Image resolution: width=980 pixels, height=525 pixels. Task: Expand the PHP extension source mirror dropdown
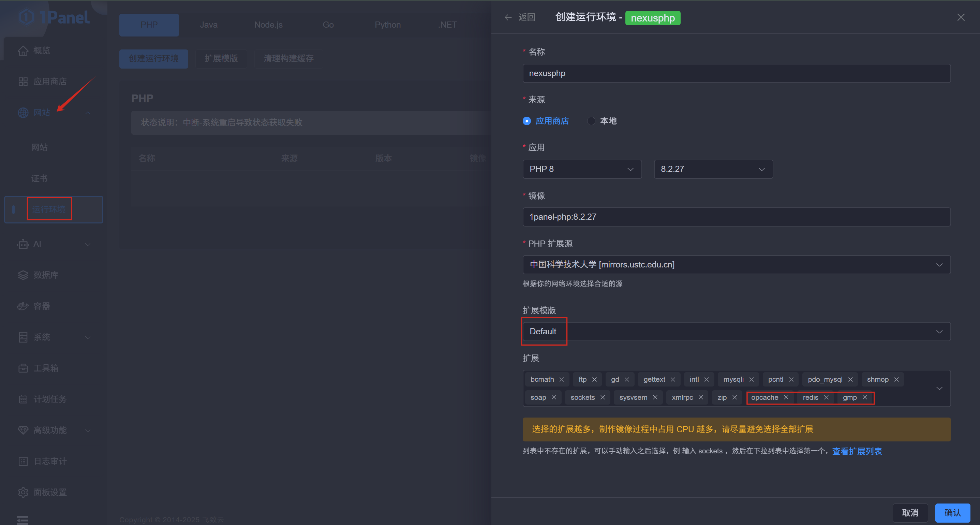[736, 264]
